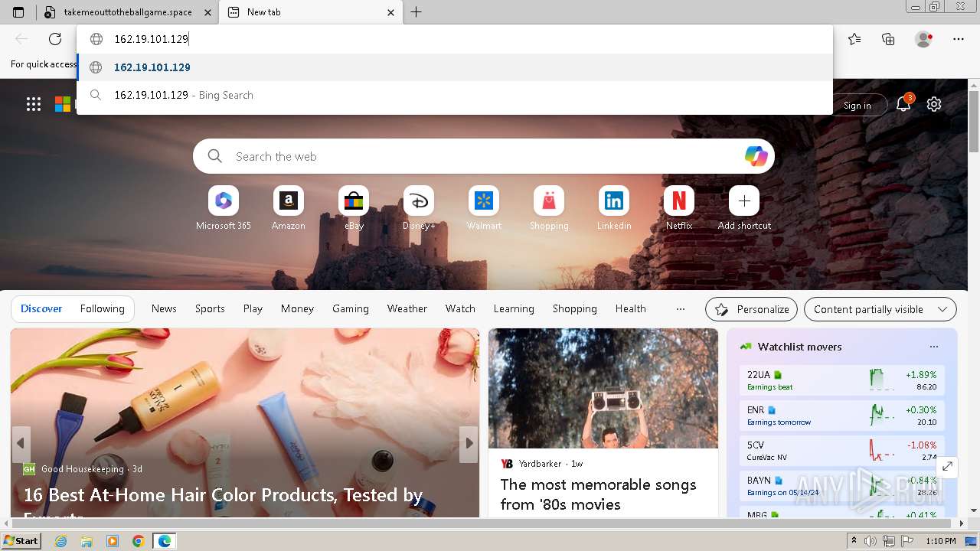Image resolution: width=980 pixels, height=551 pixels.
Task: Open the Learning category
Action: pyautogui.click(x=514, y=309)
